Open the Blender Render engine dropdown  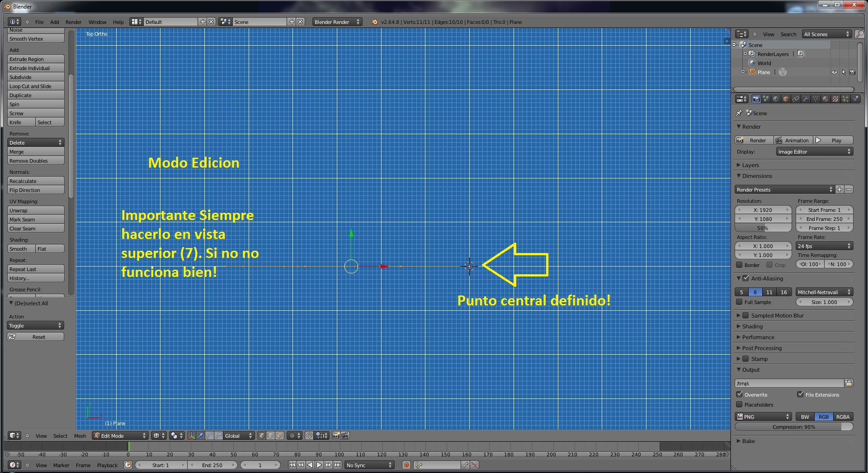(337, 22)
